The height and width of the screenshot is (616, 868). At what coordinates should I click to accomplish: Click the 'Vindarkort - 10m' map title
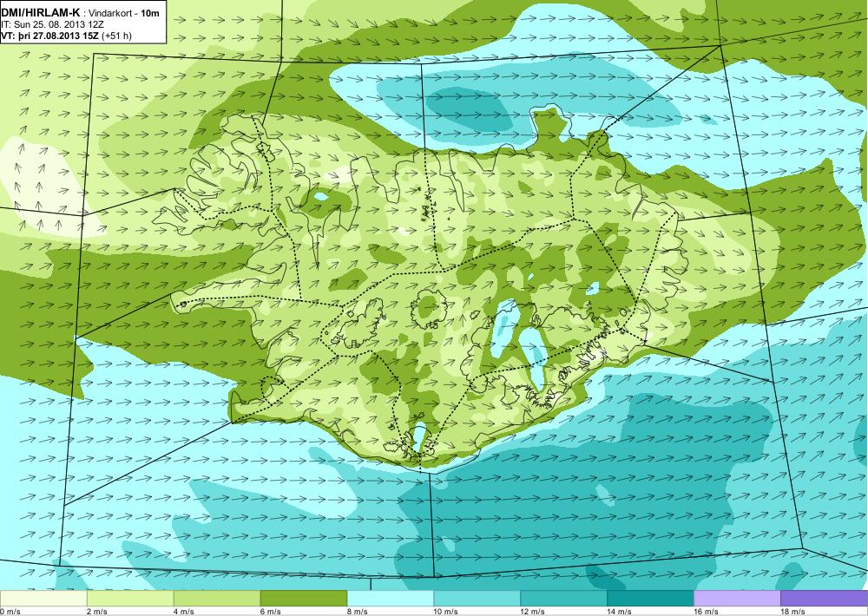pos(123,13)
